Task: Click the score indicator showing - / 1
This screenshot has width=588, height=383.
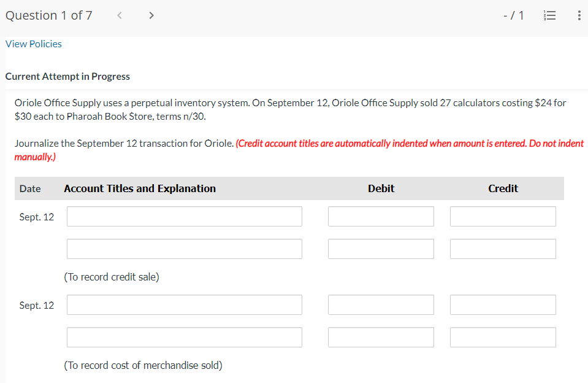Action: coord(514,15)
